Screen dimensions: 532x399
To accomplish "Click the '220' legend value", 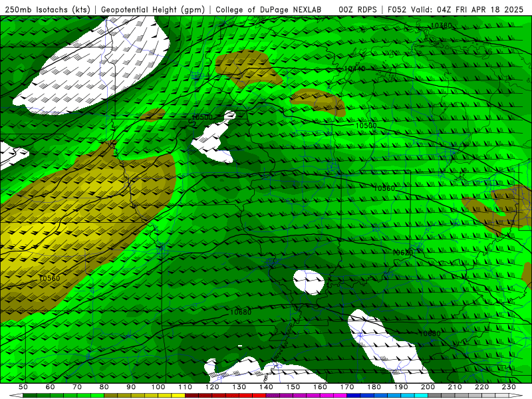I will [481, 387].
